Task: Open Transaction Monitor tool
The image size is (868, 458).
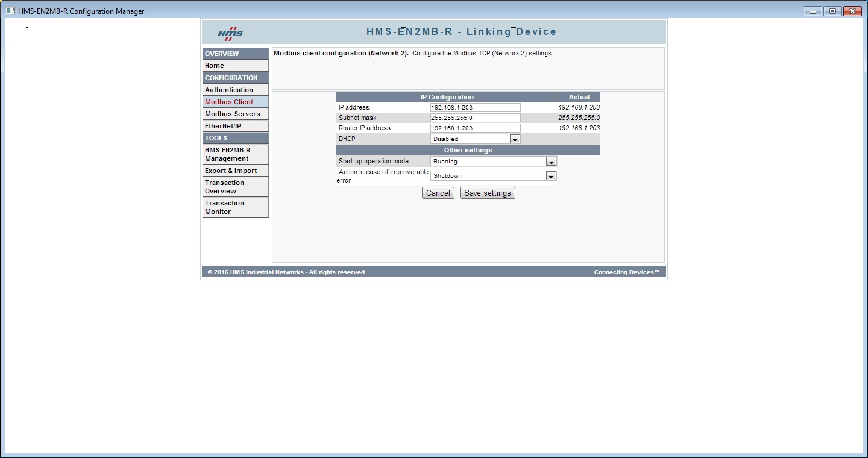Action: tap(235, 207)
